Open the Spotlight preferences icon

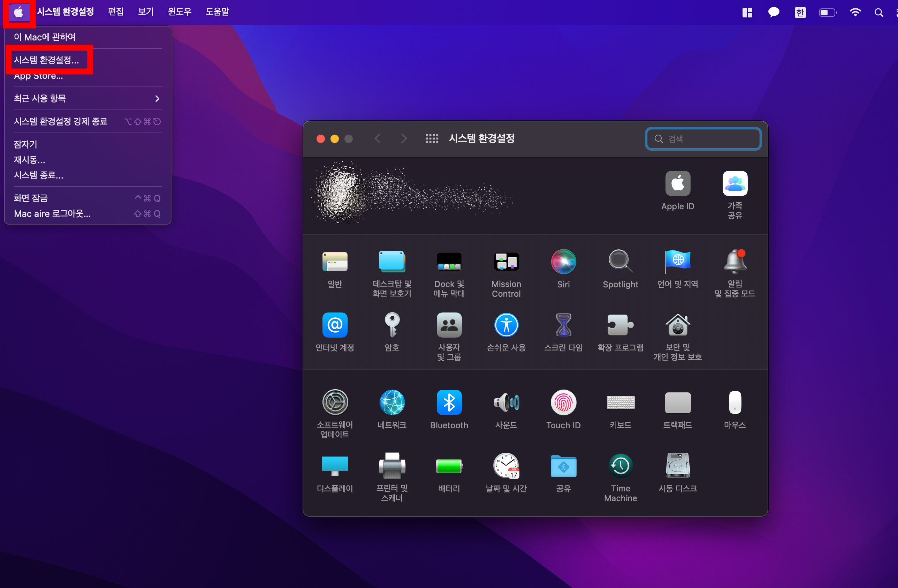pyautogui.click(x=620, y=262)
